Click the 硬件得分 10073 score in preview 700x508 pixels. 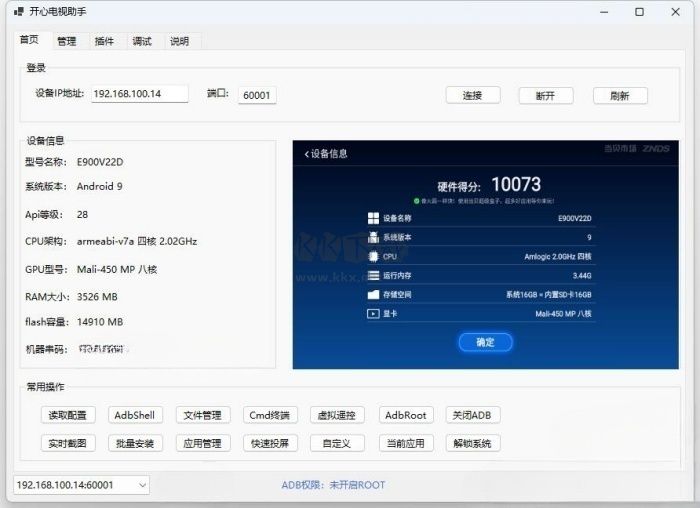coord(489,185)
